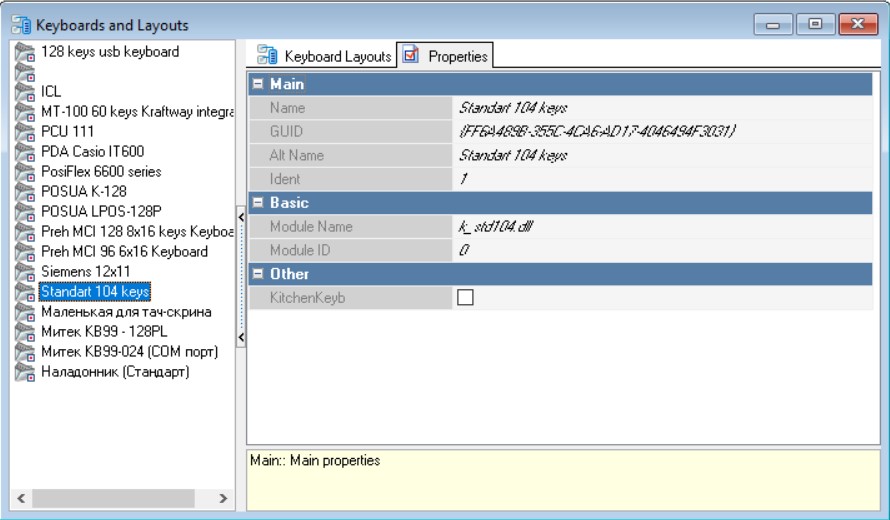This screenshot has width=890, height=520.
Task: Click the right arrow of horizontal scrollbar
Action: tap(223, 498)
